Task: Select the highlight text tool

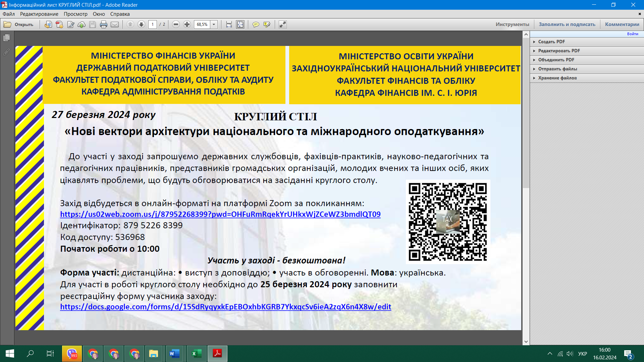Action: (267, 24)
